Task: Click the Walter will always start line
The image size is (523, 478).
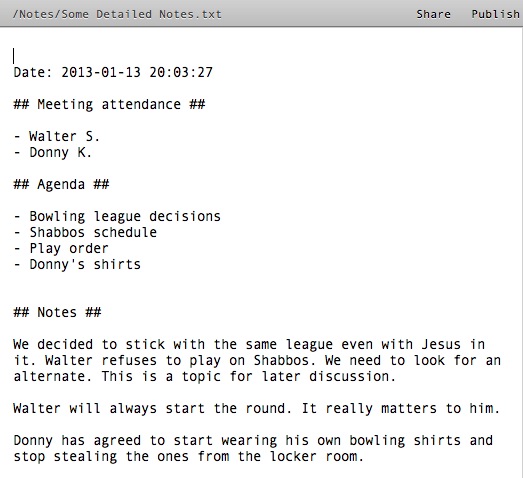Action: [x=256, y=409]
